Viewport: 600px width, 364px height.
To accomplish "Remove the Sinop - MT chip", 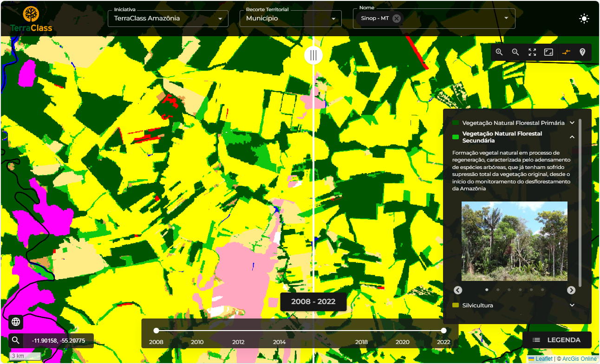I will (396, 19).
